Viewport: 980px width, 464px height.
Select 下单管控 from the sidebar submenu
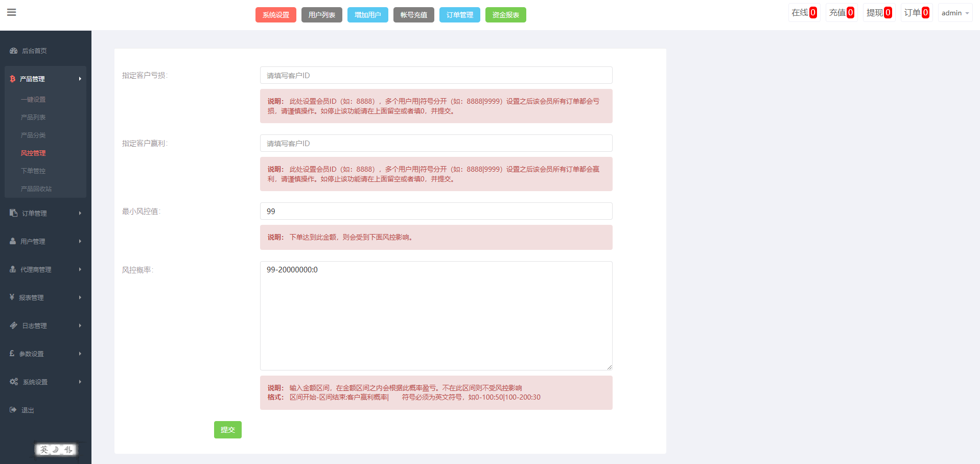point(33,171)
